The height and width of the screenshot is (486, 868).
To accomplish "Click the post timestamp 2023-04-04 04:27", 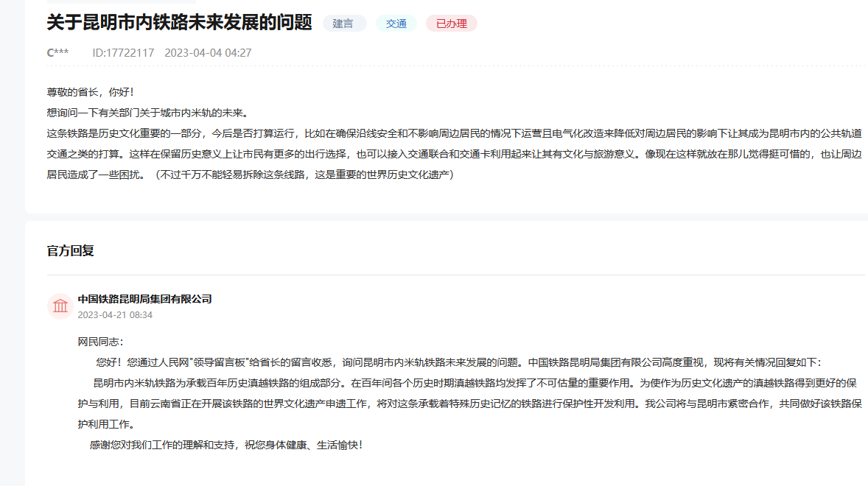I will point(208,53).
